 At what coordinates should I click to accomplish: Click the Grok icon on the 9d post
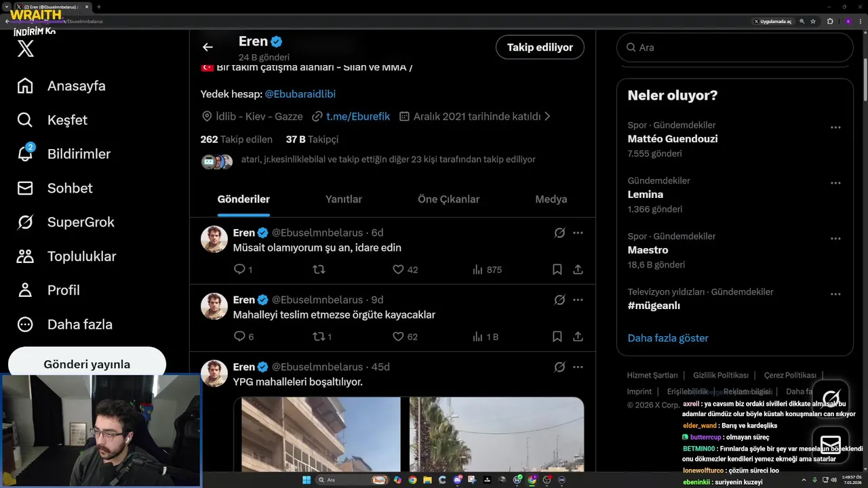click(559, 300)
